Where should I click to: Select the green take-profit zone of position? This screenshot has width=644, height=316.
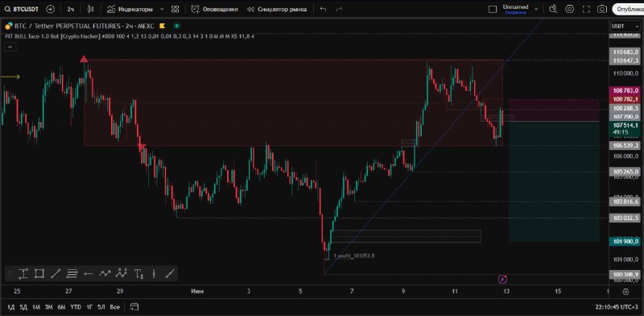click(x=554, y=181)
